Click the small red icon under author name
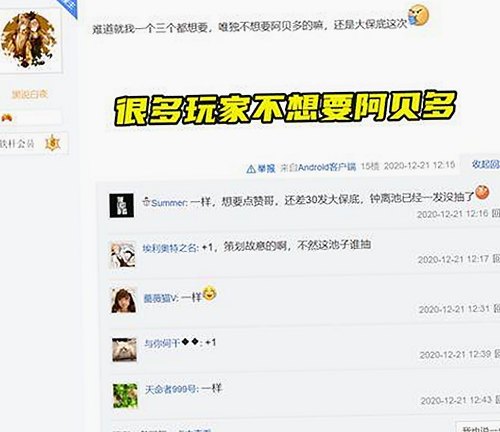This screenshot has height=432, width=500. 7,118
